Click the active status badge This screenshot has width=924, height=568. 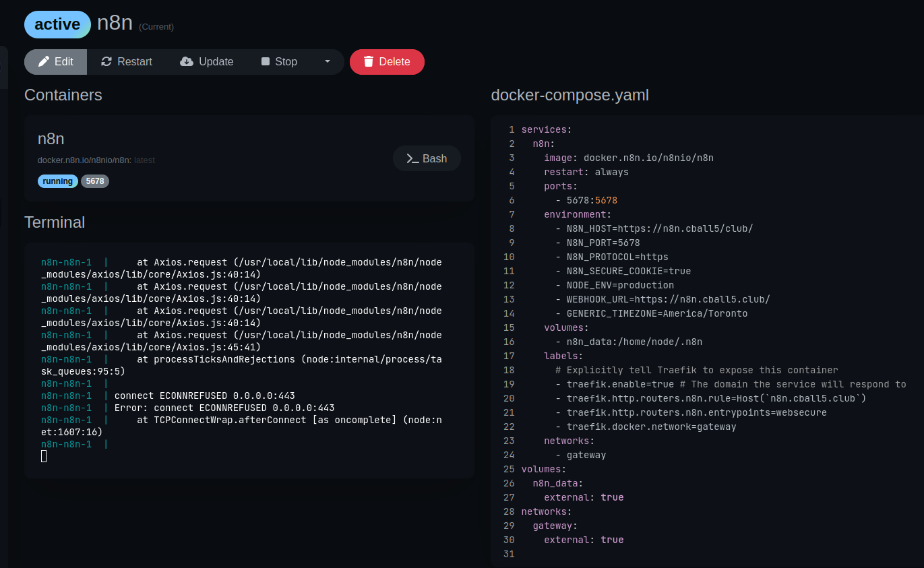click(x=57, y=24)
